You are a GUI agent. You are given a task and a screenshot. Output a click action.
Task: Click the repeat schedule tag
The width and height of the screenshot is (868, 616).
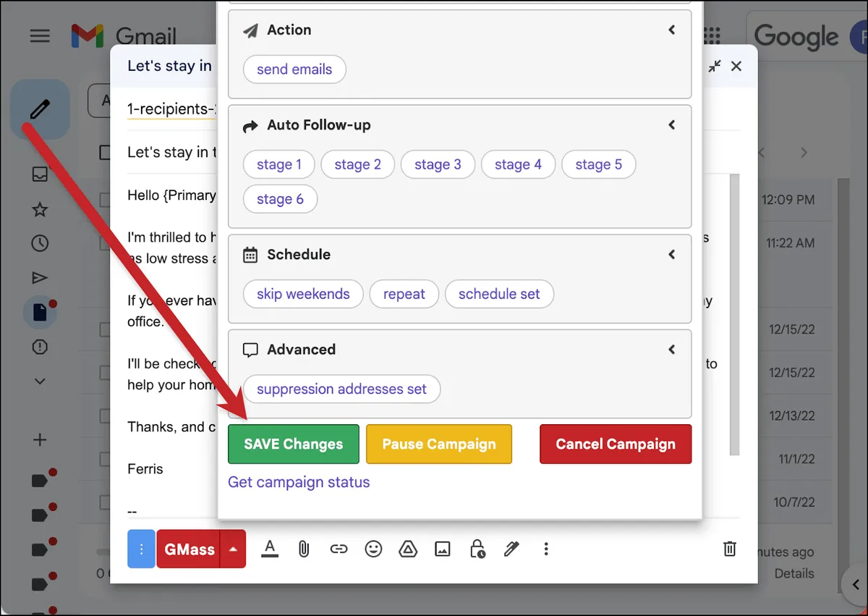(404, 294)
